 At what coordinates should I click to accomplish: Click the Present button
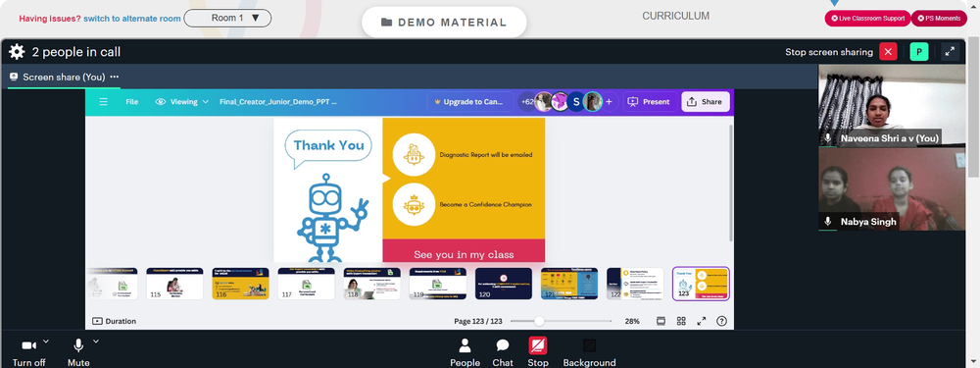click(650, 101)
